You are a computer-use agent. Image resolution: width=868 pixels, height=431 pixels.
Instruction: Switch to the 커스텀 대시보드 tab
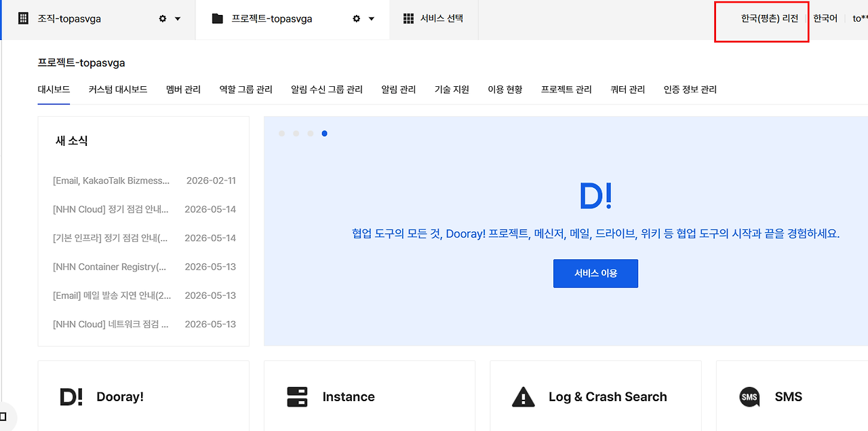pos(118,90)
